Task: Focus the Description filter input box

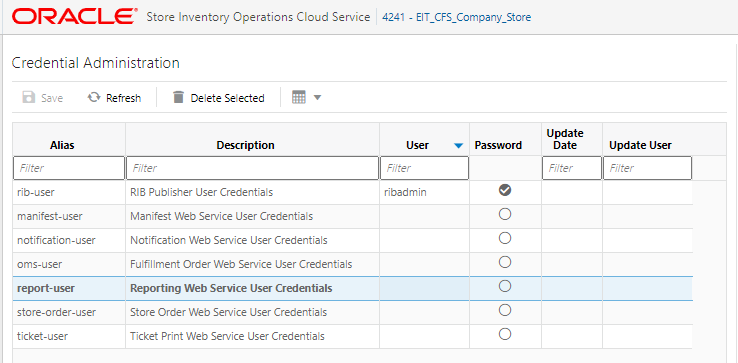Action: click(x=253, y=168)
